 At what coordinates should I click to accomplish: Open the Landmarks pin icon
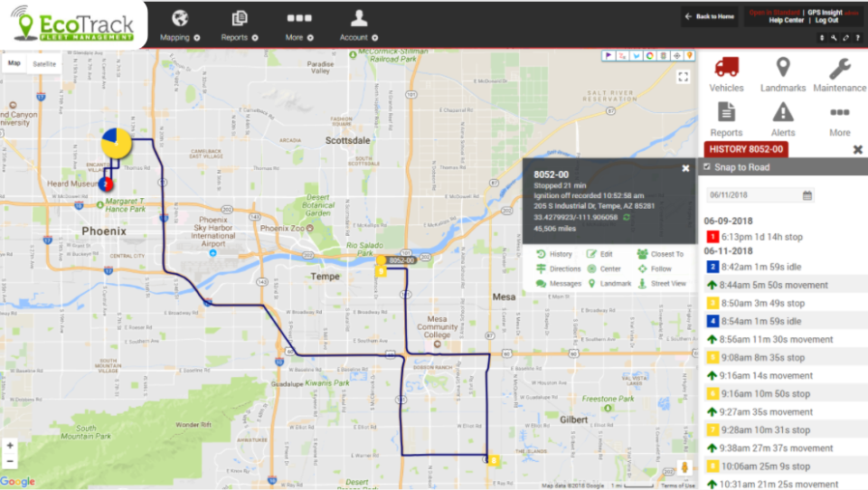coord(783,68)
